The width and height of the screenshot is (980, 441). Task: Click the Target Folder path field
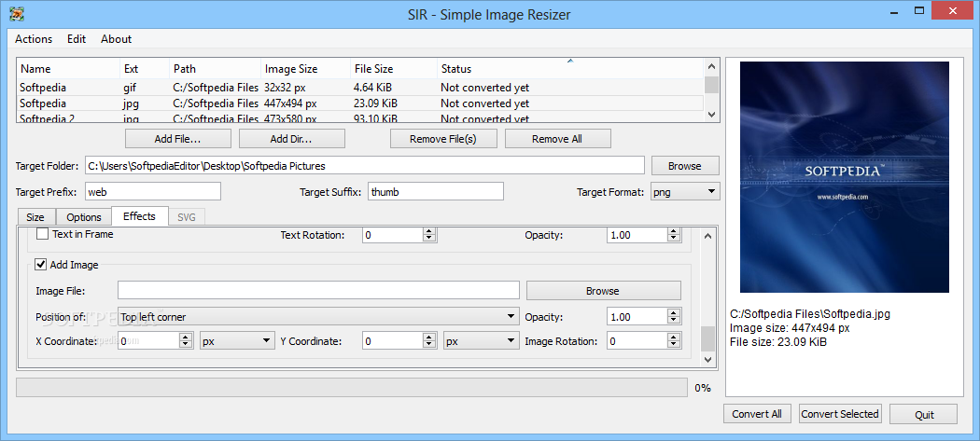pyautogui.click(x=364, y=166)
